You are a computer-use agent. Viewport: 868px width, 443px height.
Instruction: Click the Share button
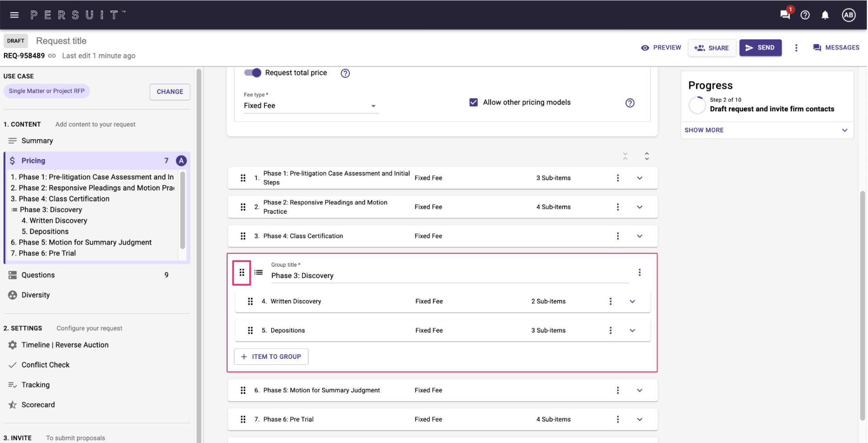click(712, 48)
